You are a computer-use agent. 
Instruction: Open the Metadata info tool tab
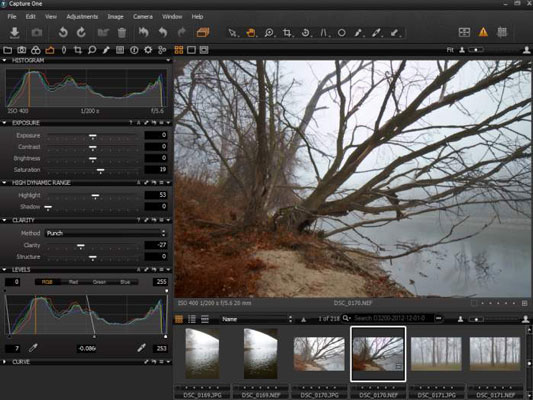(x=134, y=50)
